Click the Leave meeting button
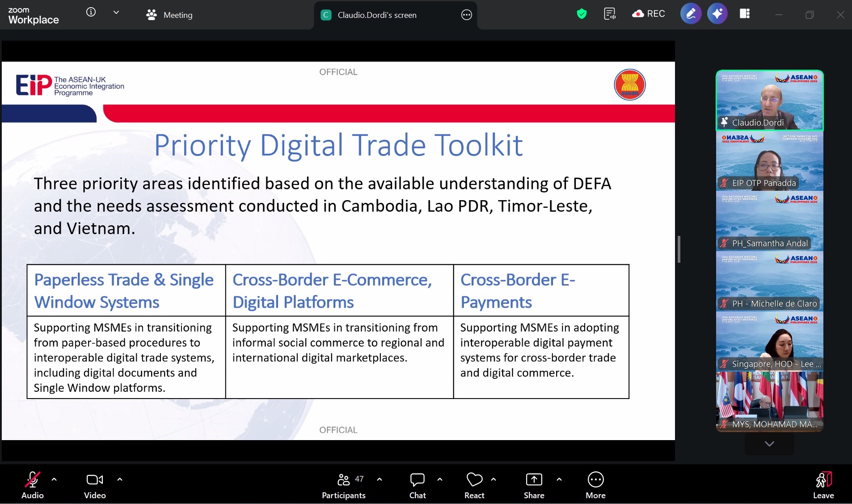Image resolution: width=852 pixels, height=504 pixels. coord(823,485)
